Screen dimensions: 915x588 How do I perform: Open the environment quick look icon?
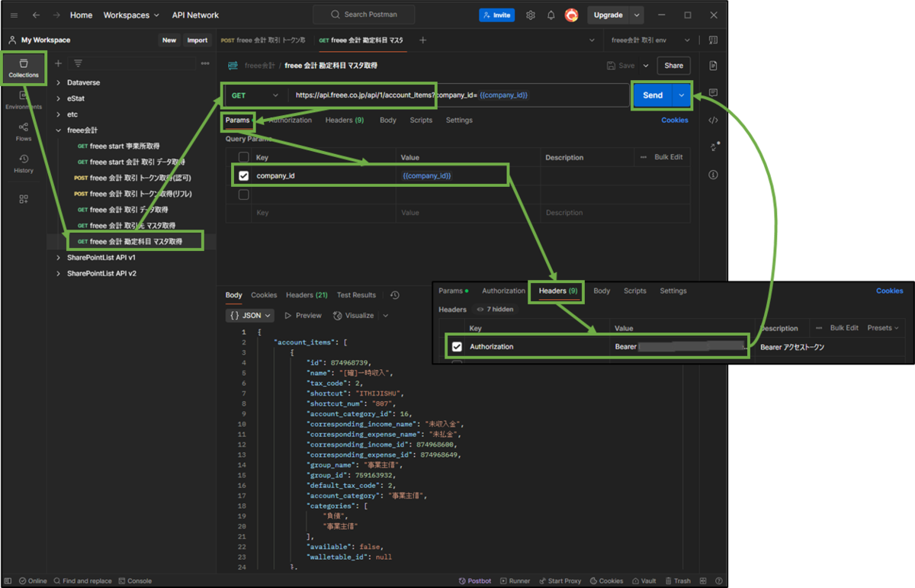click(713, 40)
